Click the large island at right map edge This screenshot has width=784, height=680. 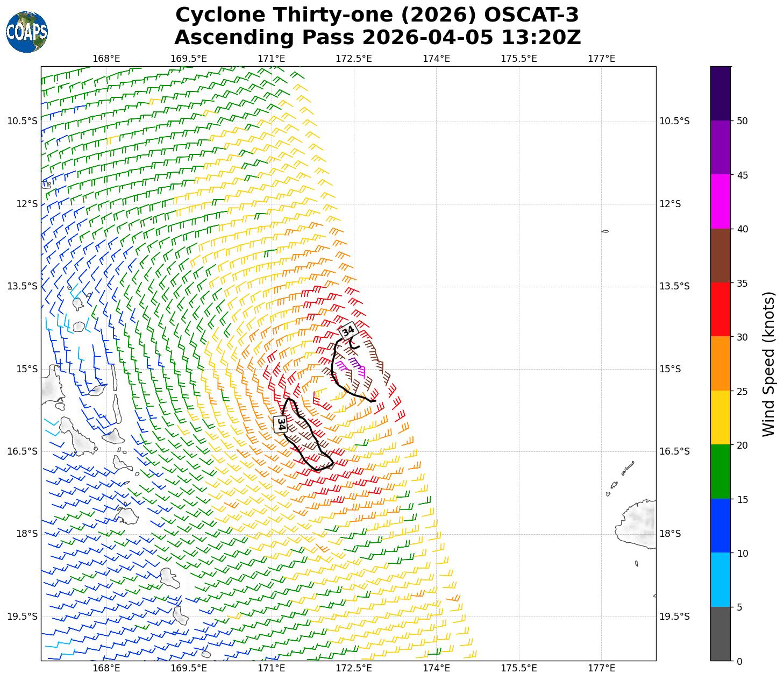[x=637, y=523]
